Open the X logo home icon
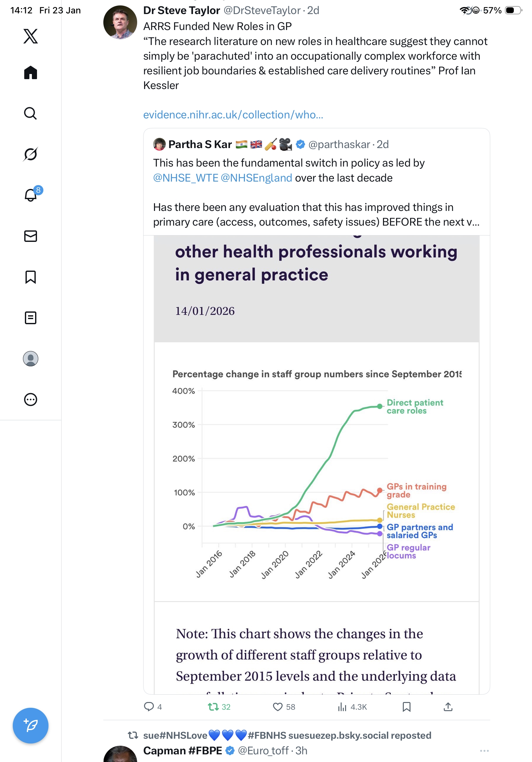Image resolution: width=532 pixels, height=762 pixels. coord(31,36)
